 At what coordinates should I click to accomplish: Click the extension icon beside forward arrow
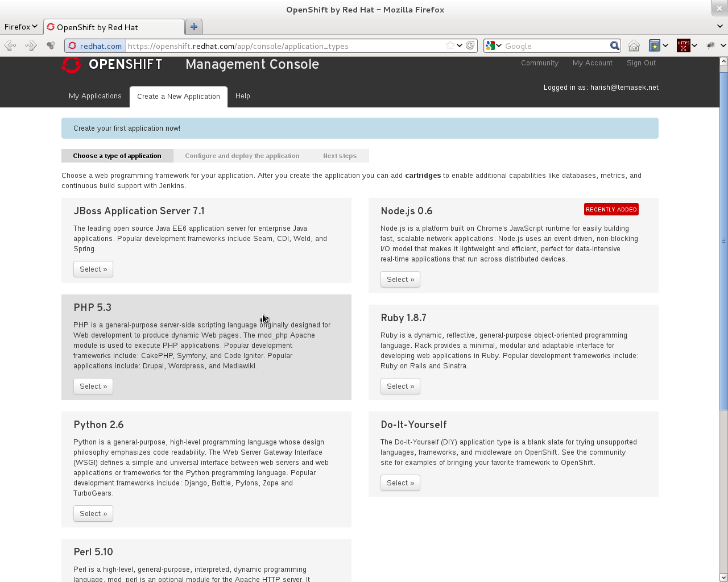tap(51, 45)
